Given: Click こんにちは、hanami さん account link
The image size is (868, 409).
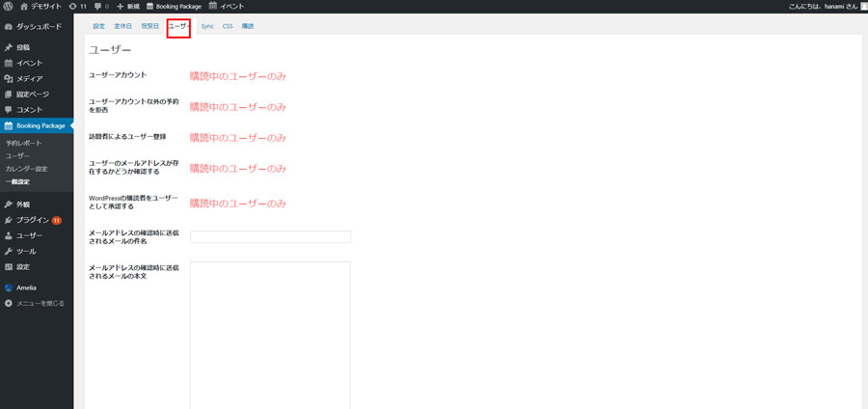Looking at the screenshot, I should pos(824,6).
